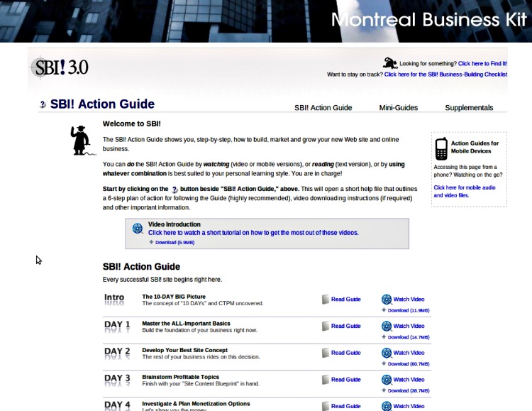Open Read Guide for DAY 4
The width and height of the screenshot is (532, 411).
[345, 406]
